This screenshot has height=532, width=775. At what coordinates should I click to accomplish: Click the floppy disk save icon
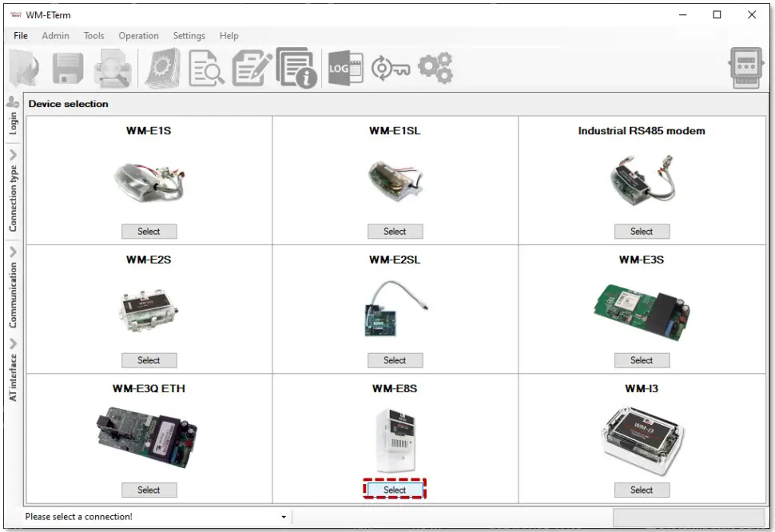tap(68, 69)
